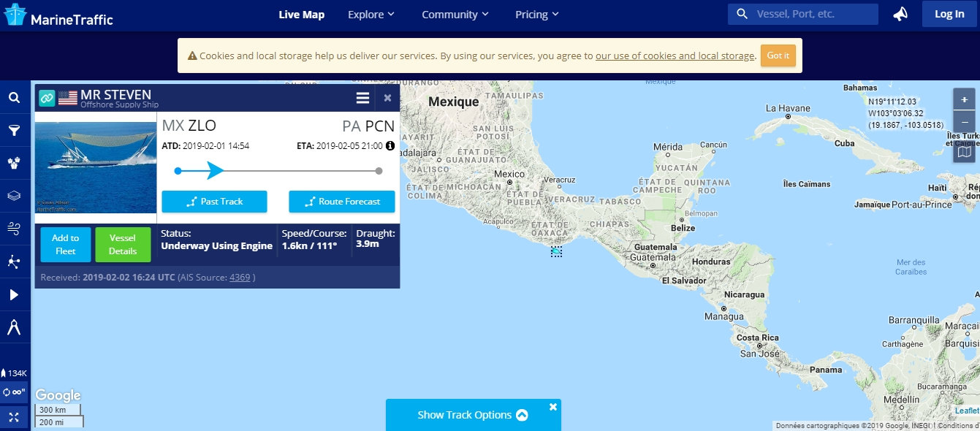980x431 pixels.
Task: Click the US flag of MR STEVEN
Action: pyautogui.click(x=68, y=97)
